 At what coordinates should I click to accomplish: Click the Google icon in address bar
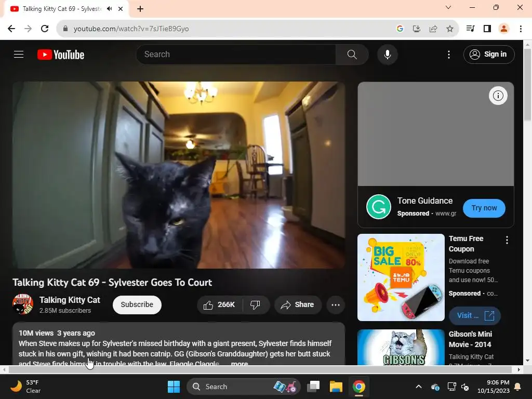[400, 29]
